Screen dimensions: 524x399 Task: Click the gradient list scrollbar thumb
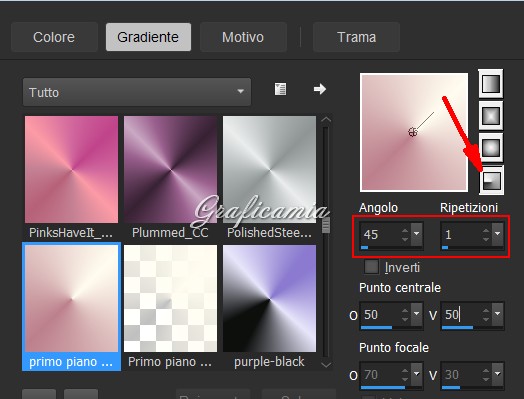tap(326, 225)
